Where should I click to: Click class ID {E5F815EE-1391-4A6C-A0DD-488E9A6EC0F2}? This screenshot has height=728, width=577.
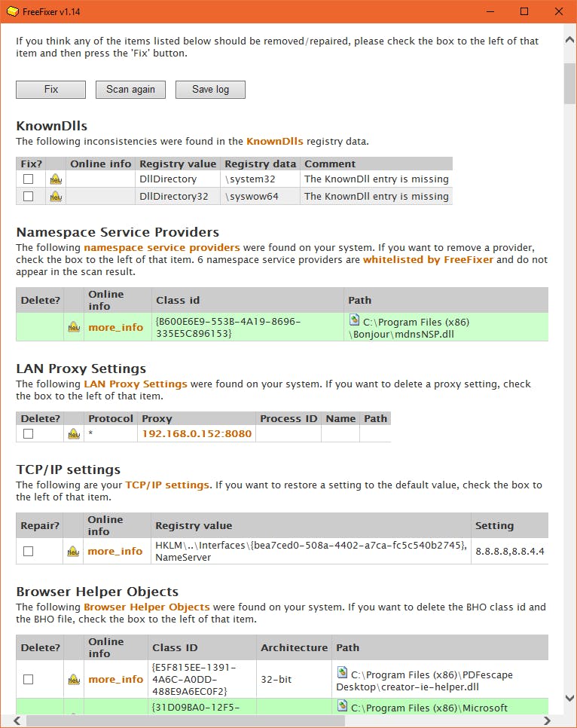coord(194,679)
